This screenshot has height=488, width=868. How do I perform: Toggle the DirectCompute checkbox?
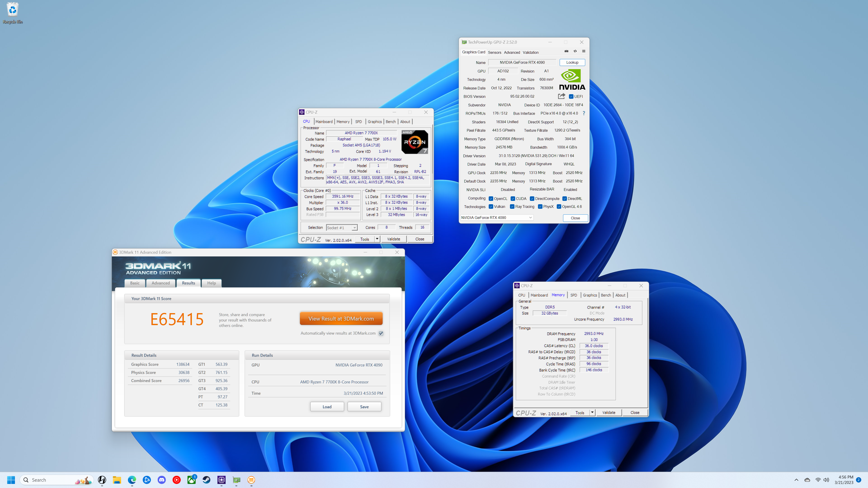pyautogui.click(x=532, y=198)
